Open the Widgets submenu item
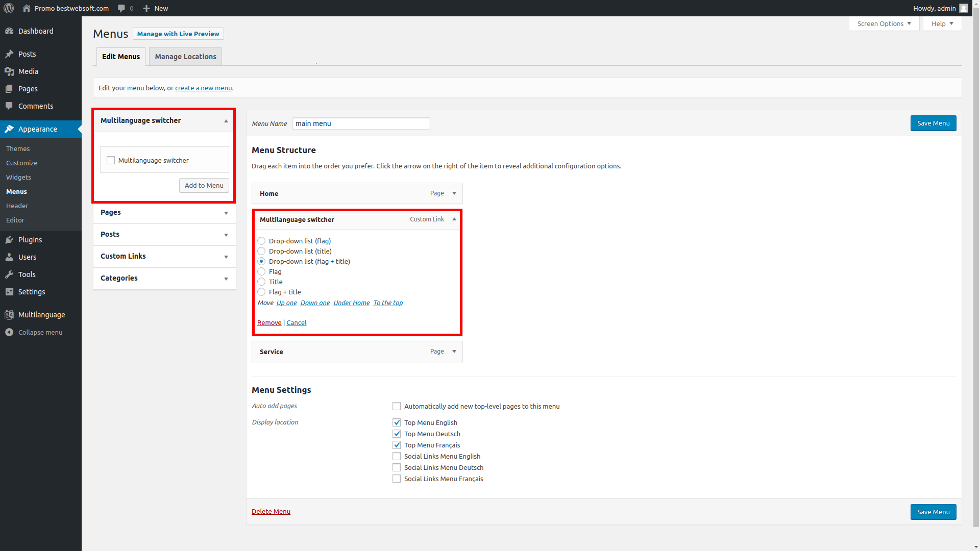The image size is (980, 551). coord(18,177)
